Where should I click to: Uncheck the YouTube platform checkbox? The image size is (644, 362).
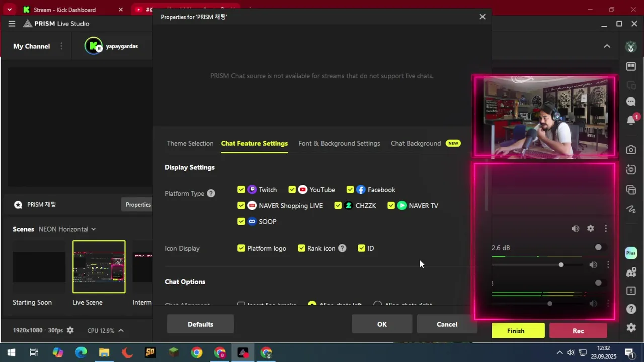pyautogui.click(x=292, y=190)
